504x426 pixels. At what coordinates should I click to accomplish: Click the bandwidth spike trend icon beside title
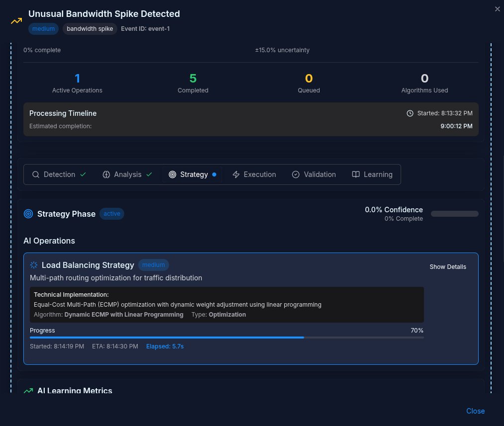[x=16, y=21]
